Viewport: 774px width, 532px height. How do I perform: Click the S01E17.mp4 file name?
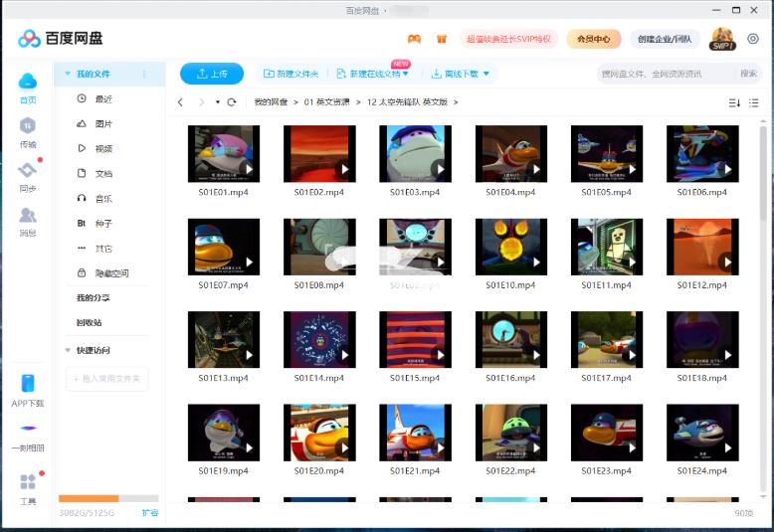coord(606,378)
